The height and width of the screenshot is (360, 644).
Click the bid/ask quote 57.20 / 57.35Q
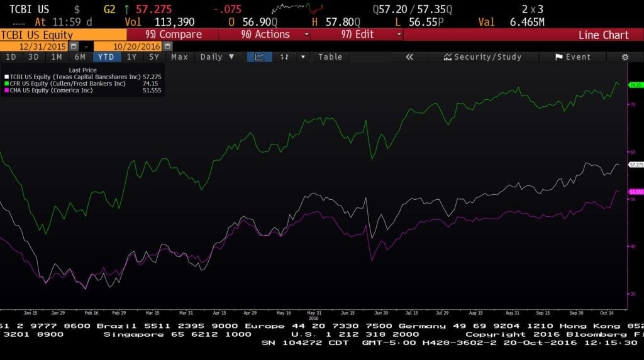coord(413,9)
